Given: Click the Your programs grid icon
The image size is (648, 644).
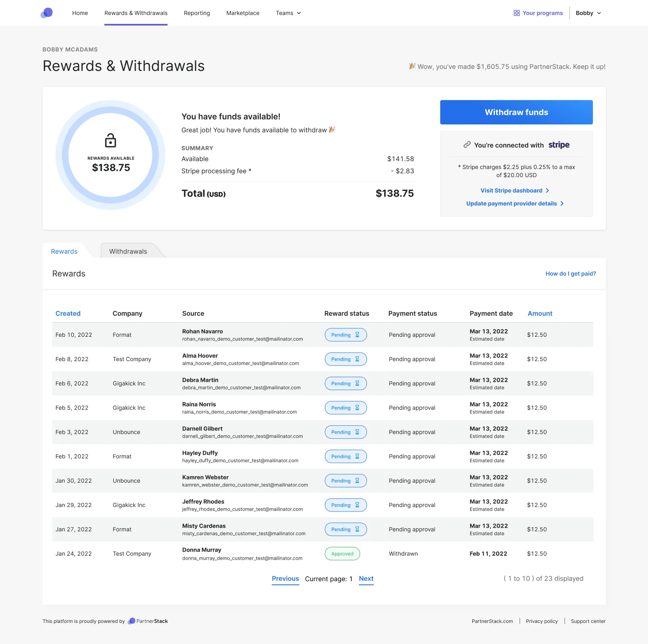Looking at the screenshot, I should click(x=516, y=13).
